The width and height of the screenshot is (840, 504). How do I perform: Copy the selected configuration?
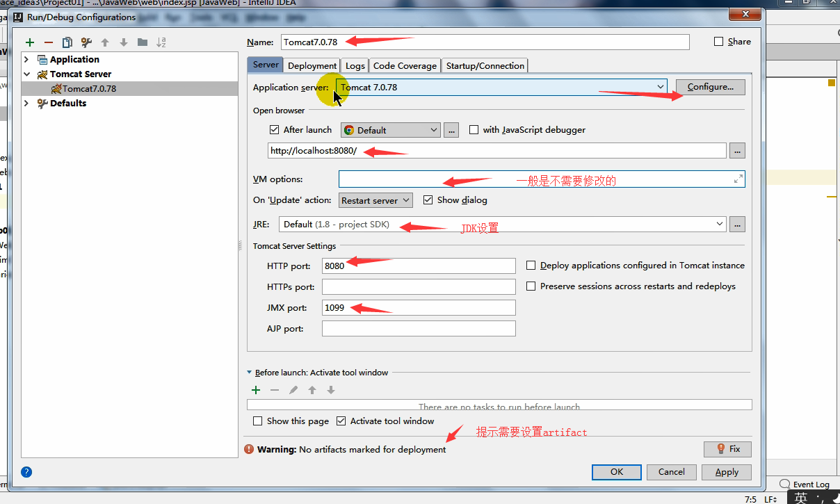coord(67,42)
